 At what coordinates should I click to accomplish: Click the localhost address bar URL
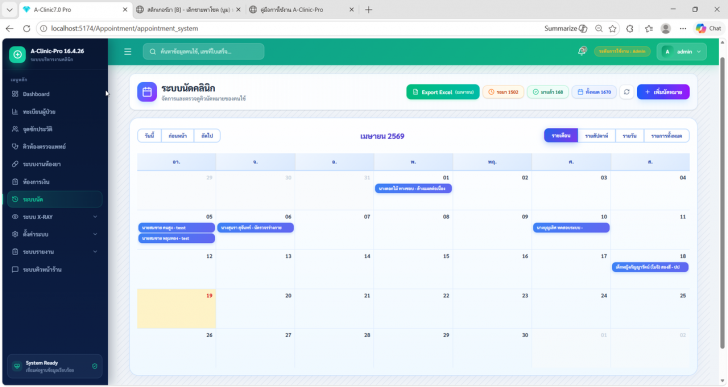coord(124,28)
